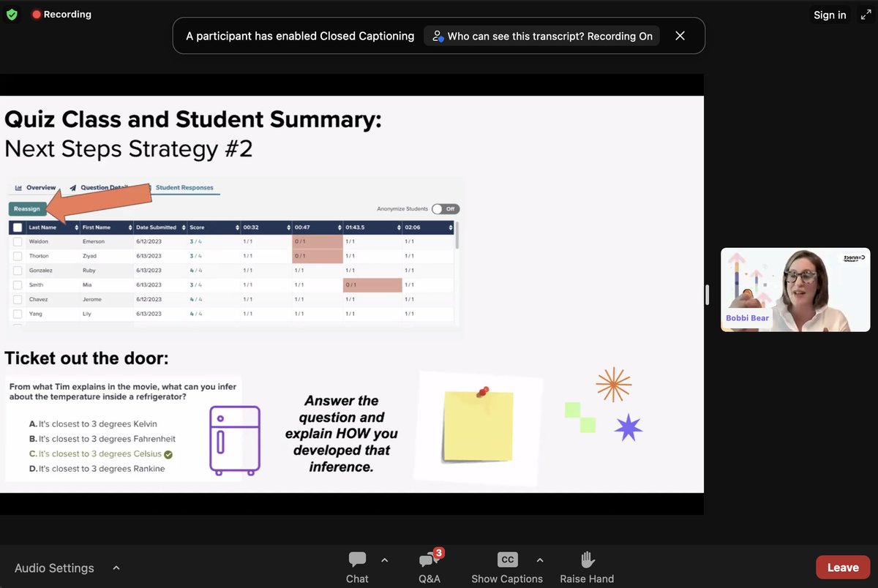878x588 pixels.
Task: Check the checkbox for Thorton's row
Action: (18, 256)
